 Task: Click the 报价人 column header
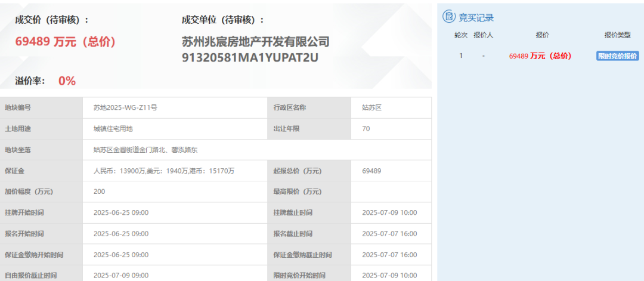tap(484, 35)
